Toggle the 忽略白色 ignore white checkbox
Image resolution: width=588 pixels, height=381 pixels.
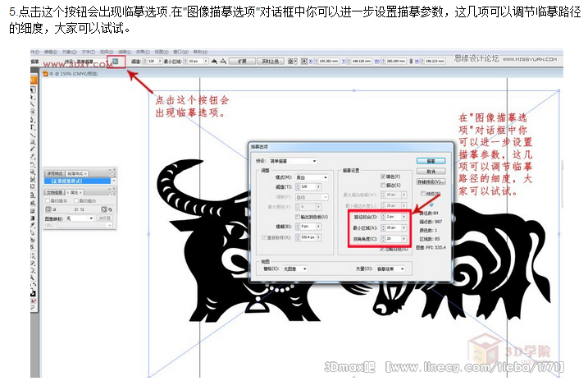[382, 250]
